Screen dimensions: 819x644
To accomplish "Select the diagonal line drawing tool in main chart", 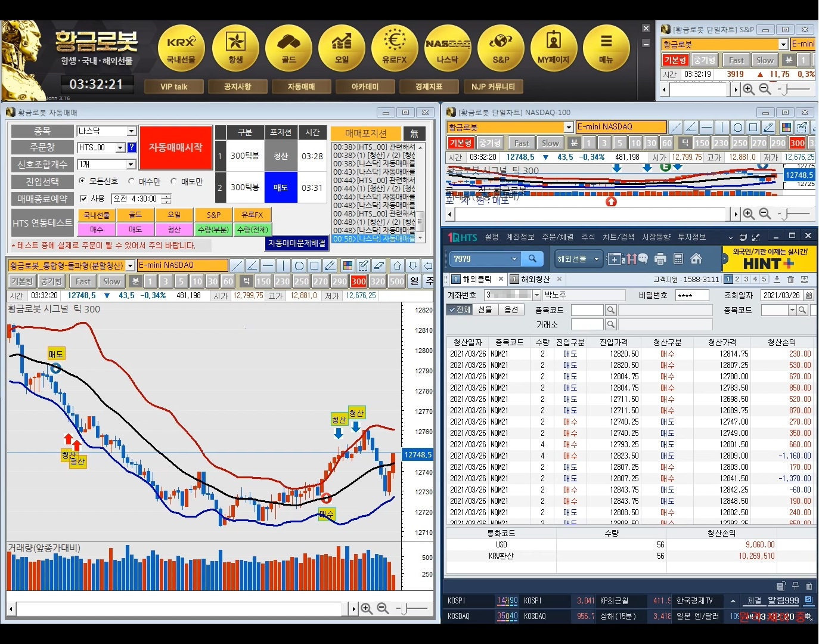I will 237,265.
